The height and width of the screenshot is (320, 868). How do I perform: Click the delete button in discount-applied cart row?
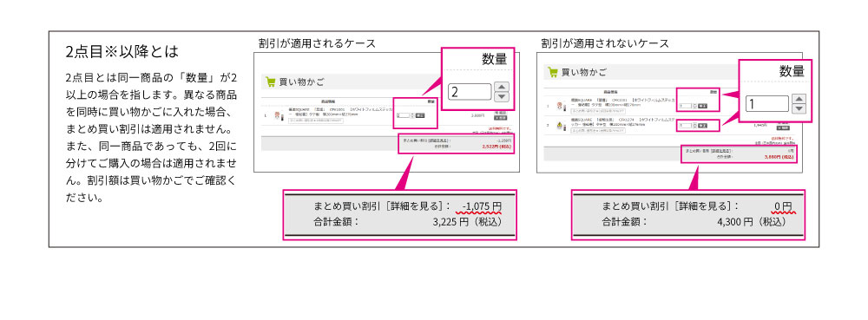501,118
